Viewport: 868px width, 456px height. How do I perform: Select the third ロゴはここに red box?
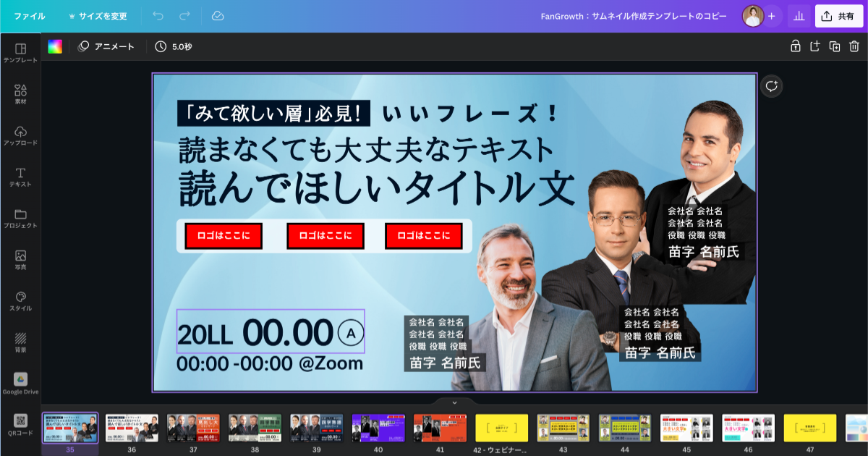pos(423,236)
